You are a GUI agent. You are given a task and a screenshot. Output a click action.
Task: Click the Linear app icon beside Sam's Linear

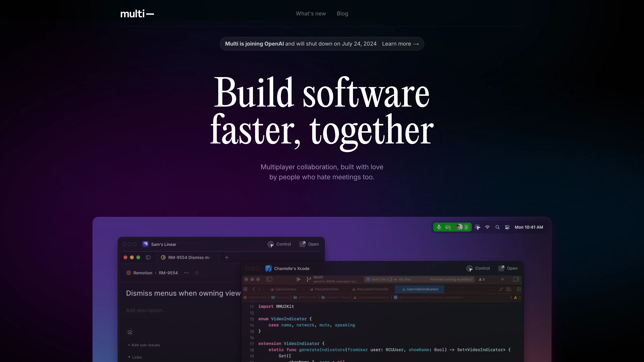pos(145,244)
